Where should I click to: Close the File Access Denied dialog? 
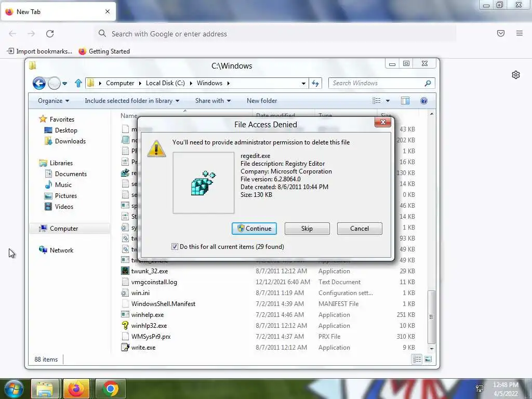click(383, 122)
